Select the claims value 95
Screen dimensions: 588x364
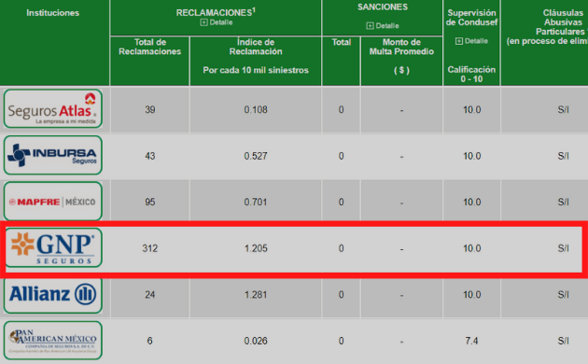pyautogui.click(x=150, y=202)
